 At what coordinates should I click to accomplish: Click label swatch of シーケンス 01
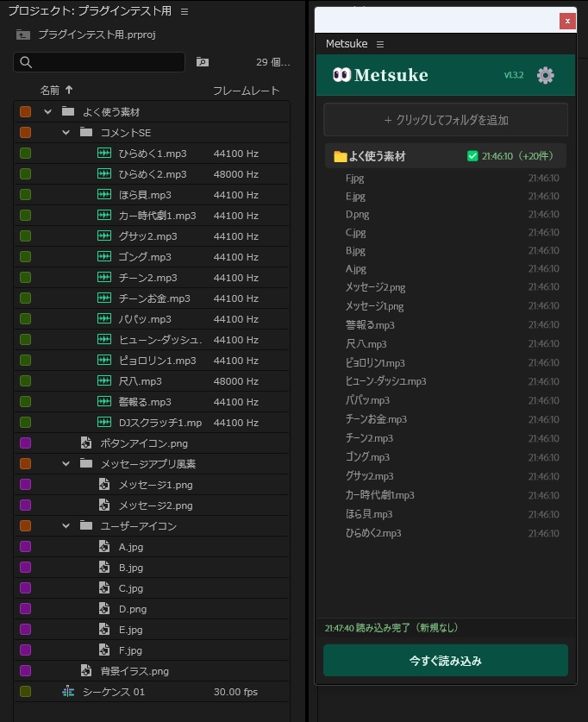coord(25,692)
